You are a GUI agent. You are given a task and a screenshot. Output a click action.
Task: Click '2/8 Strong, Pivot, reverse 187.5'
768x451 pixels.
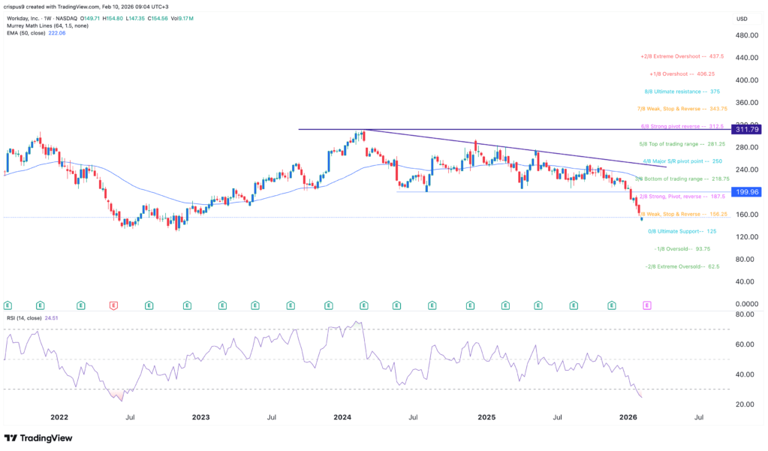click(x=682, y=197)
